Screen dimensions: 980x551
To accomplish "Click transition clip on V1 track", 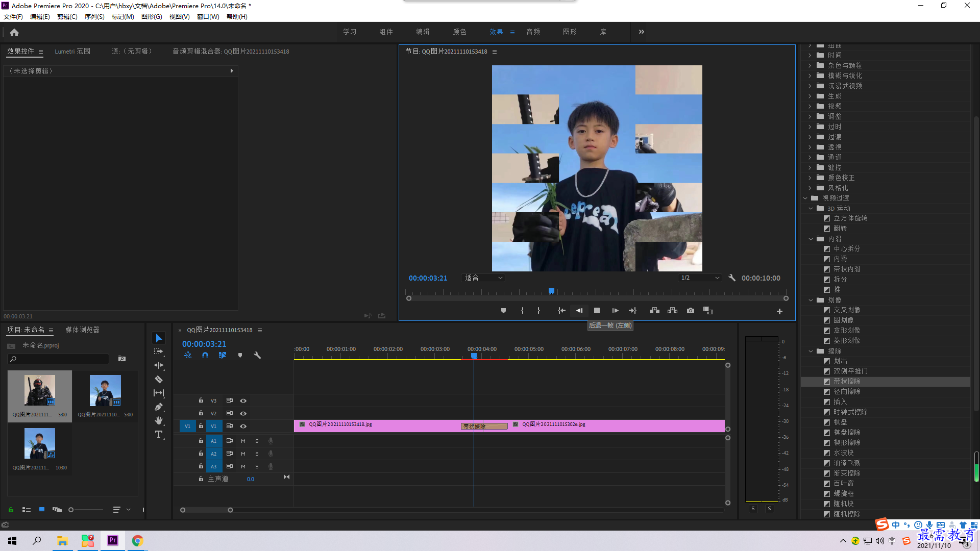I will click(x=484, y=426).
